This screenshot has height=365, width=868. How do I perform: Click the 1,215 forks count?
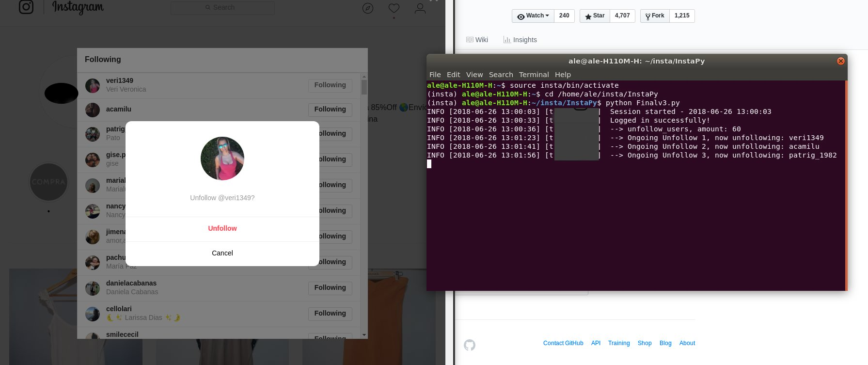tap(682, 16)
